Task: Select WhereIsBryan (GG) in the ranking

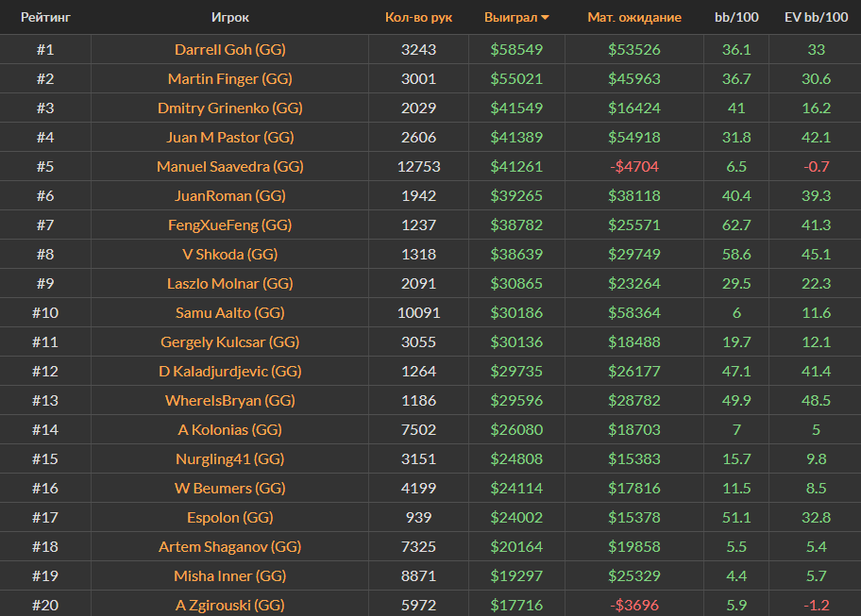Action: (230, 400)
